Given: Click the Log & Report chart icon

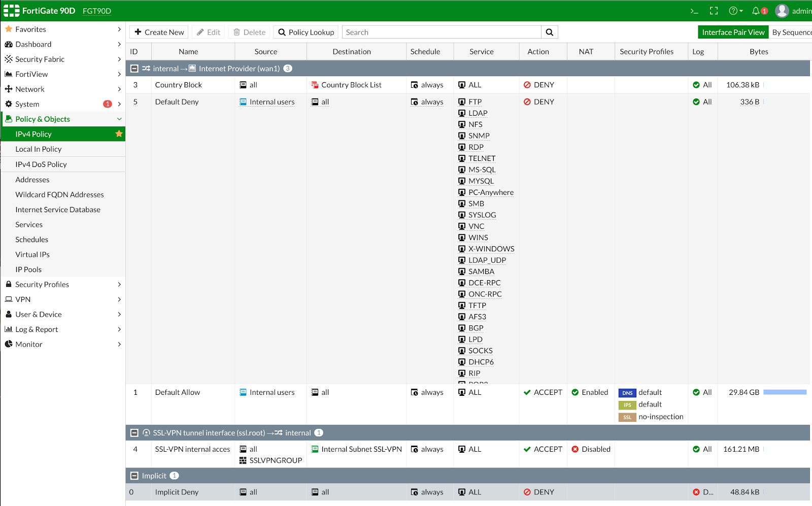Looking at the screenshot, I should tap(9, 329).
